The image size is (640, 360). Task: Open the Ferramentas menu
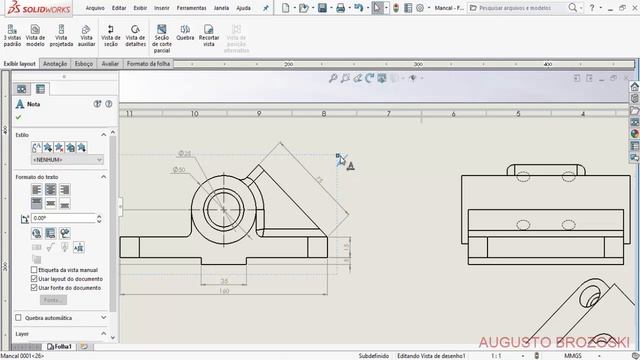(x=191, y=8)
